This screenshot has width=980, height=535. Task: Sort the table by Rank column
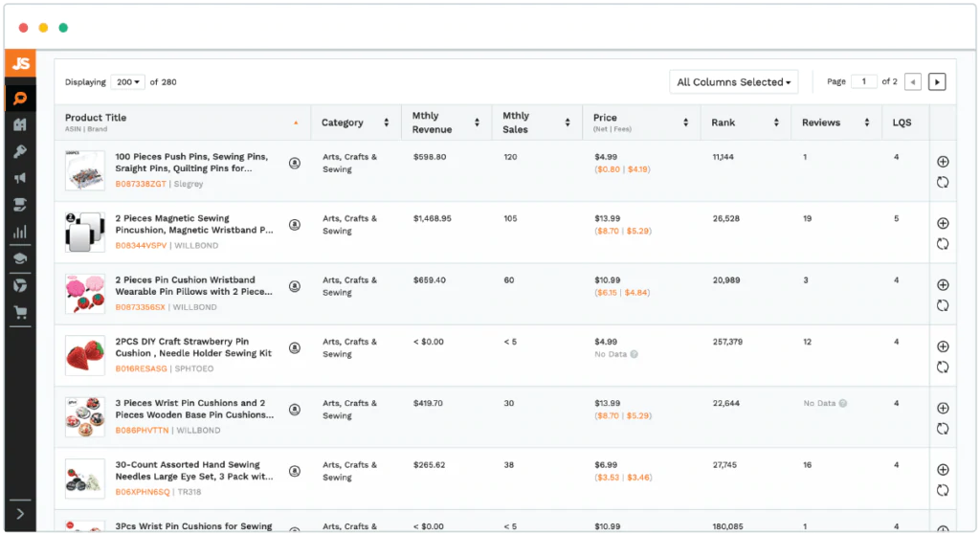pos(775,123)
